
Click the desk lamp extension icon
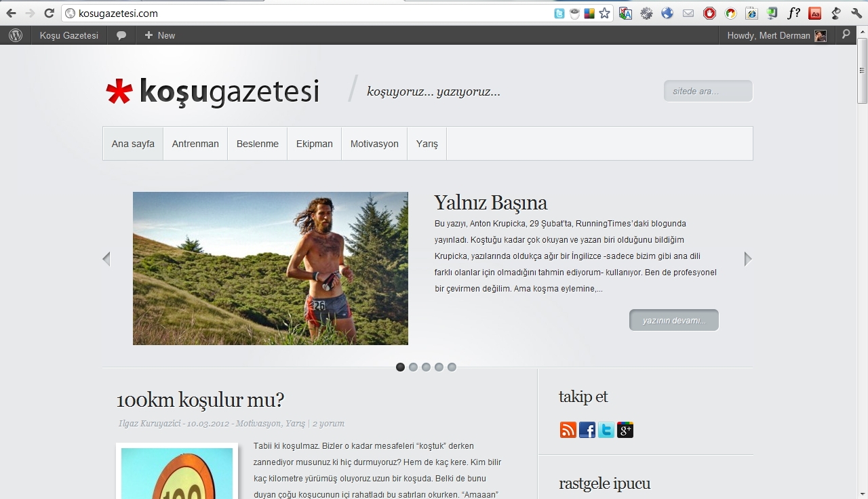[x=835, y=13]
